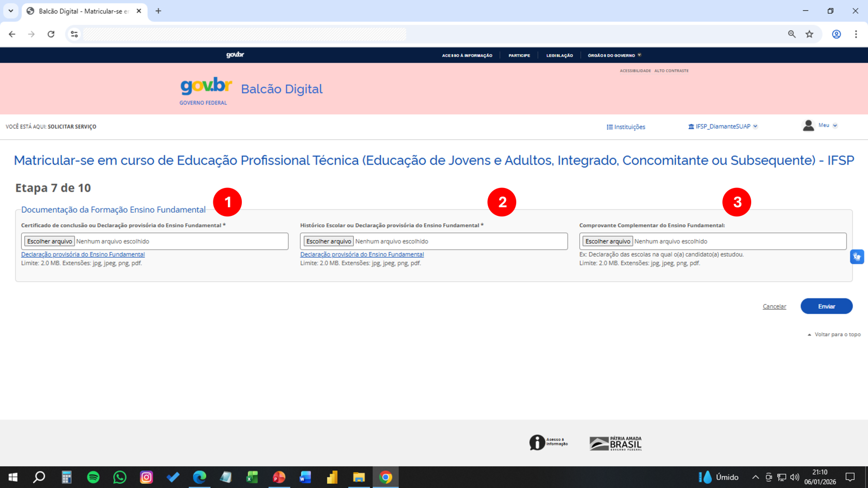Screen dimensions: 868x488
Task: Open the Legislação menu
Action: tap(559, 55)
